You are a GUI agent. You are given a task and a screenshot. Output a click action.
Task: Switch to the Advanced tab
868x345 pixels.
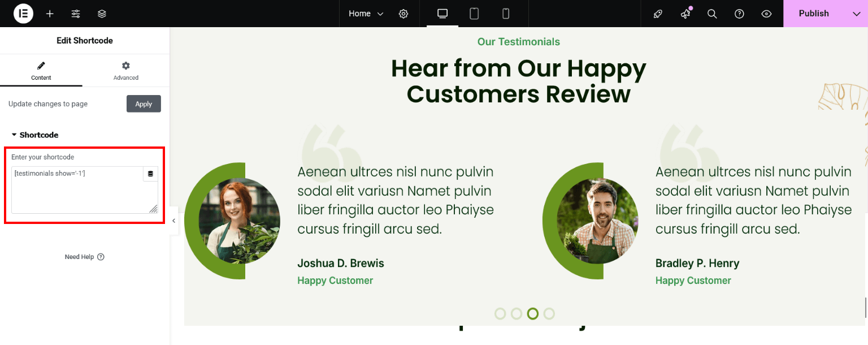click(x=125, y=71)
